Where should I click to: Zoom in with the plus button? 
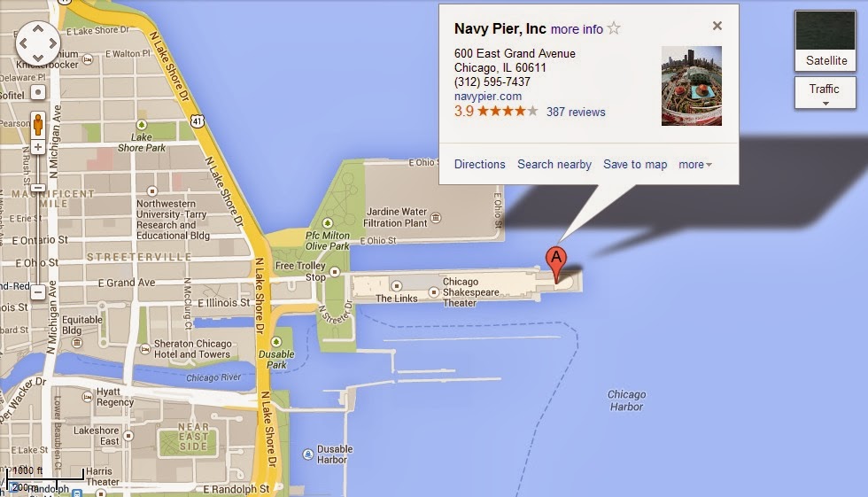[37, 147]
